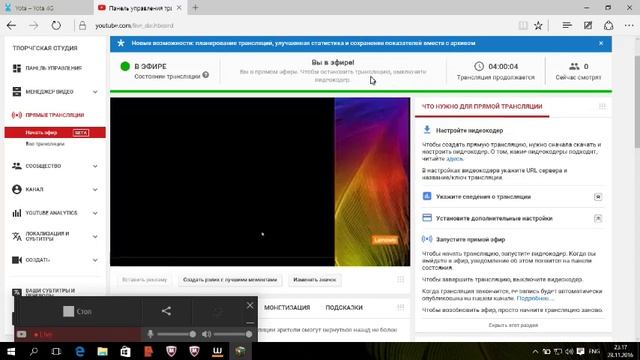Expand Создать sidebar chevron
Viewport: 640px width, 360px height.
[x=95, y=260]
